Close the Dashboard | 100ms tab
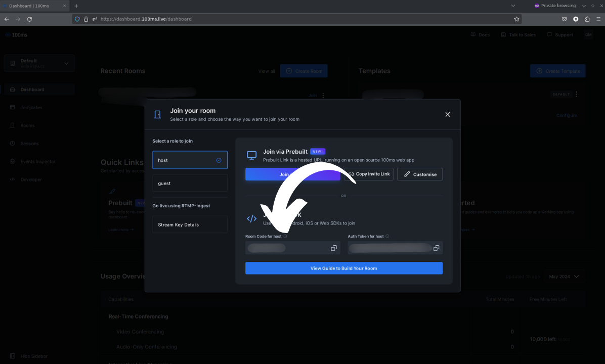This screenshot has height=364, width=605. tap(64, 6)
